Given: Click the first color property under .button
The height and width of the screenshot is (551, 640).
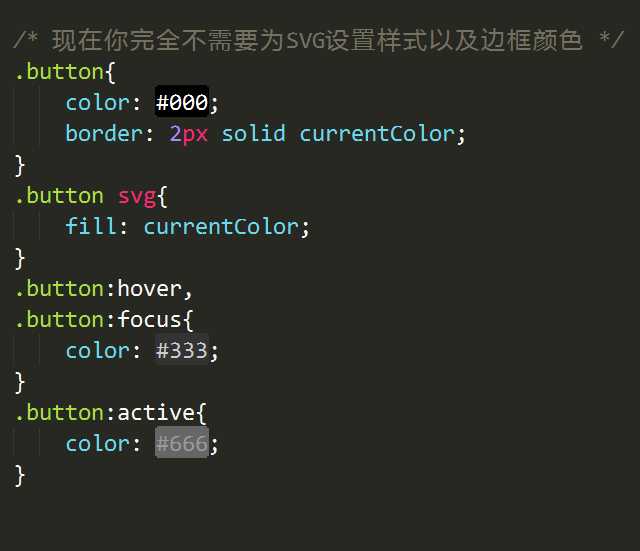Looking at the screenshot, I should [x=98, y=102].
